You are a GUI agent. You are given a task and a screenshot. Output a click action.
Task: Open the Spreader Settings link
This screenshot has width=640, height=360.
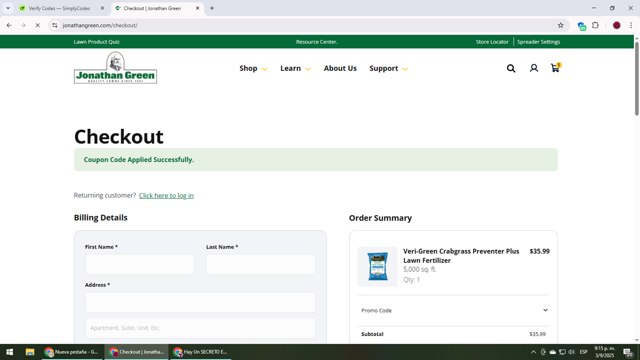coord(538,42)
